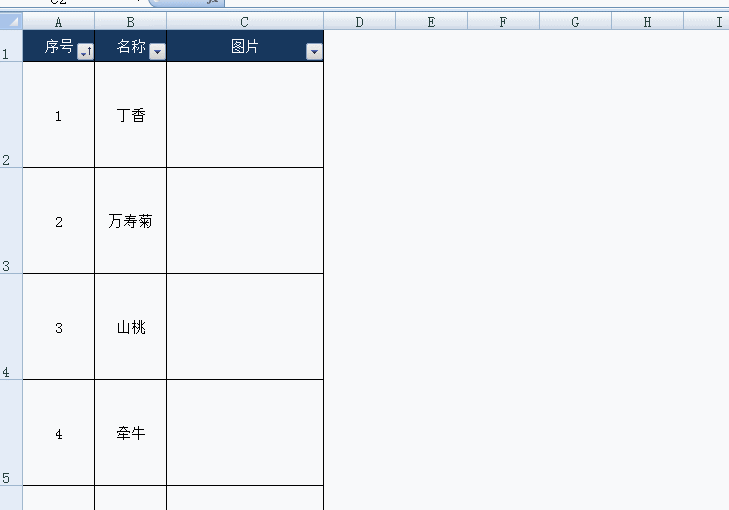
Task: Select column F header
Action: tap(504, 21)
